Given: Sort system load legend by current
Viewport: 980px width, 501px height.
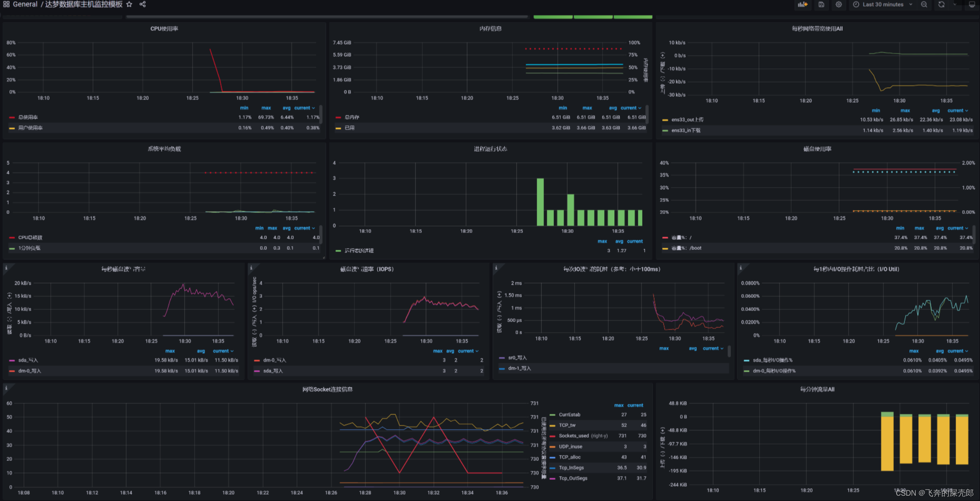Looking at the screenshot, I should 304,228.
